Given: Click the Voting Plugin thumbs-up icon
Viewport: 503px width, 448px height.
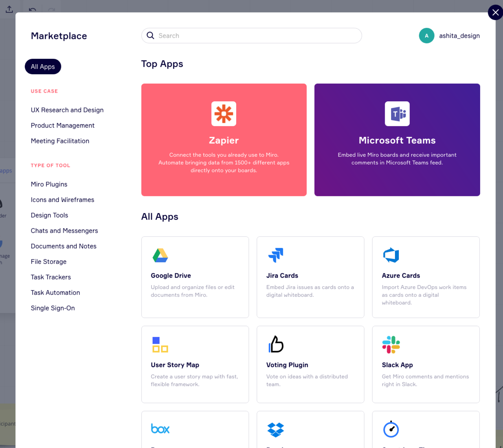Looking at the screenshot, I should tap(276, 344).
